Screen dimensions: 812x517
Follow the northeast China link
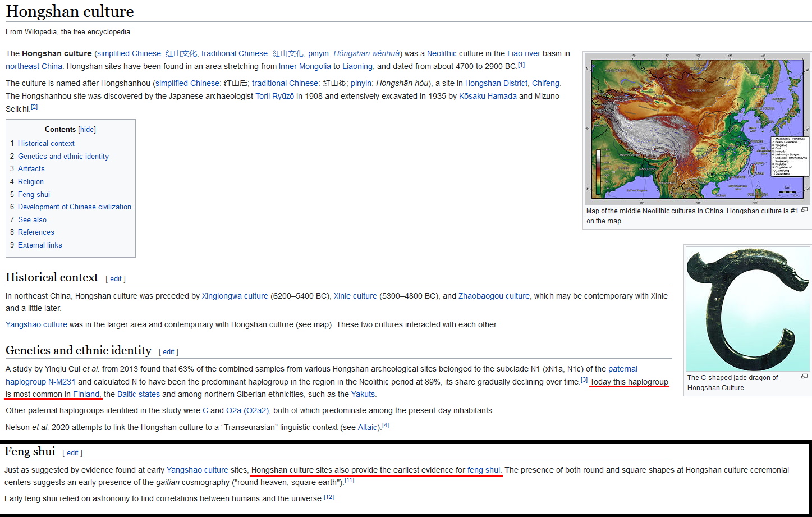(34, 67)
